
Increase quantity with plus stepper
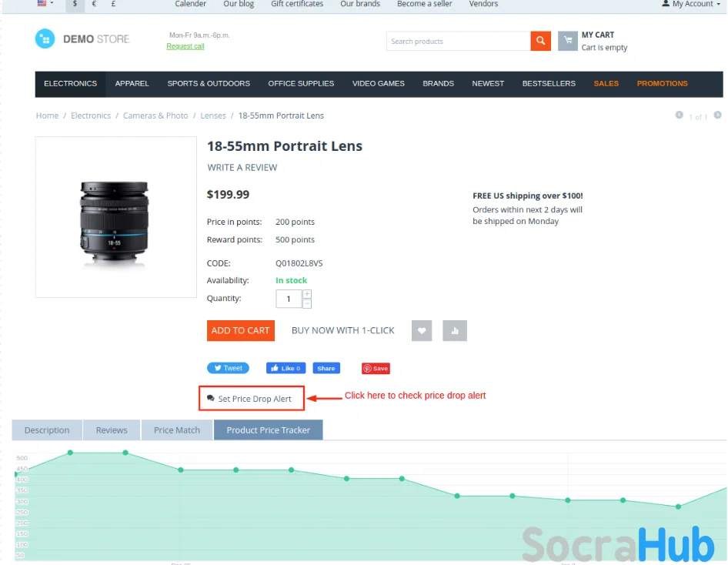[307, 294]
